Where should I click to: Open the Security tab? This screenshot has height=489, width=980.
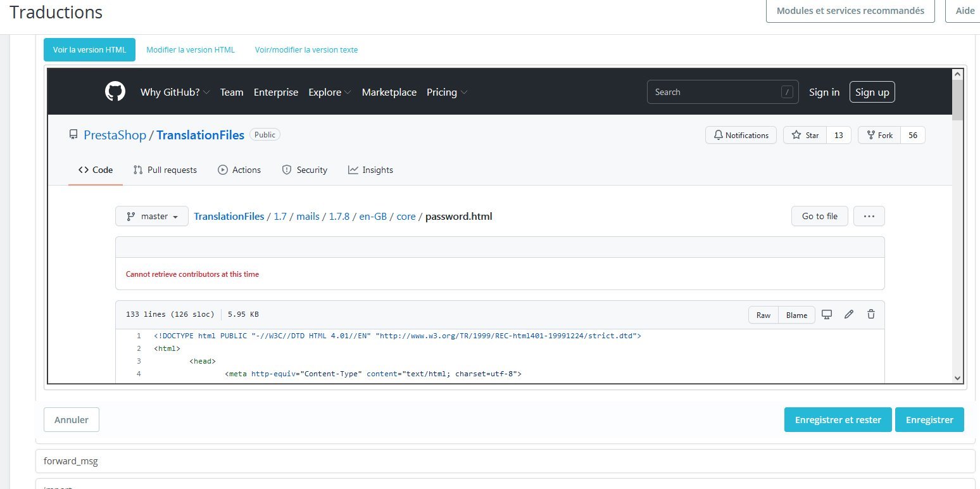tap(305, 170)
